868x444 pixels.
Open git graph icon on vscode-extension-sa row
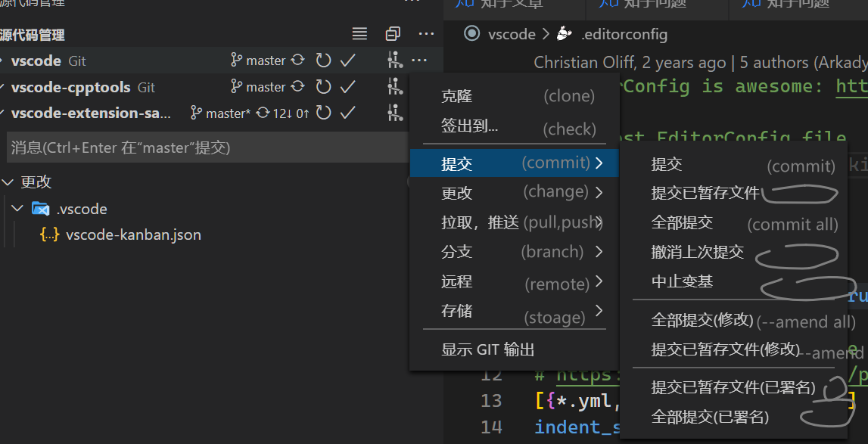[x=395, y=113]
